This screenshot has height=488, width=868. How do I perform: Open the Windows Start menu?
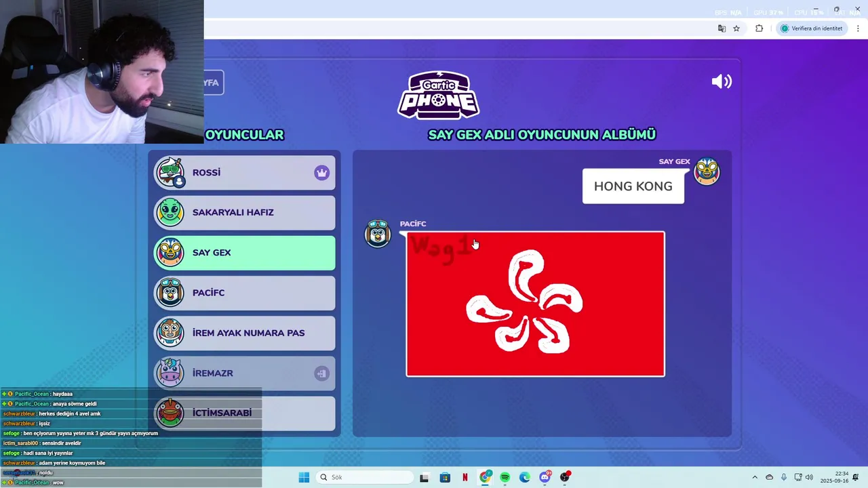coord(304,477)
